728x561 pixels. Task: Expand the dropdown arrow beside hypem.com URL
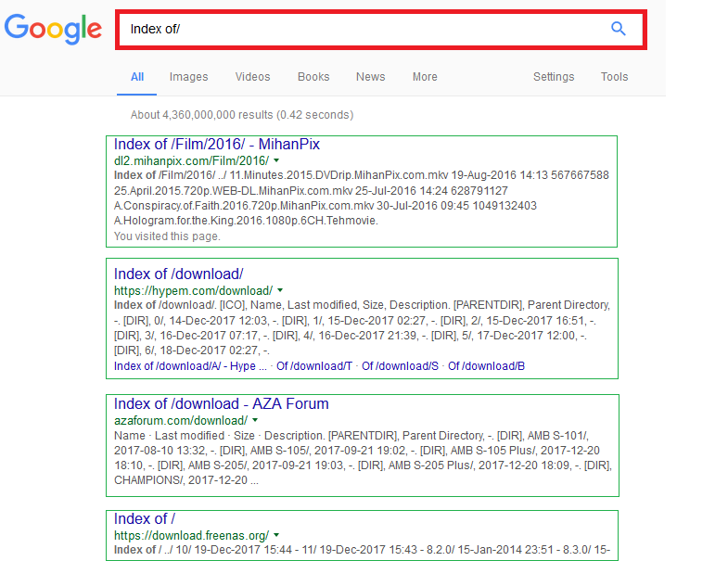coord(280,291)
